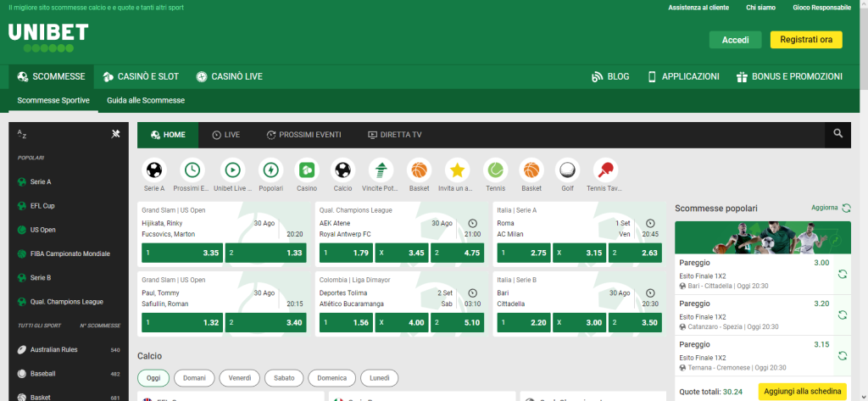
Task: Switch to the LIVE tab
Action: 225,135
